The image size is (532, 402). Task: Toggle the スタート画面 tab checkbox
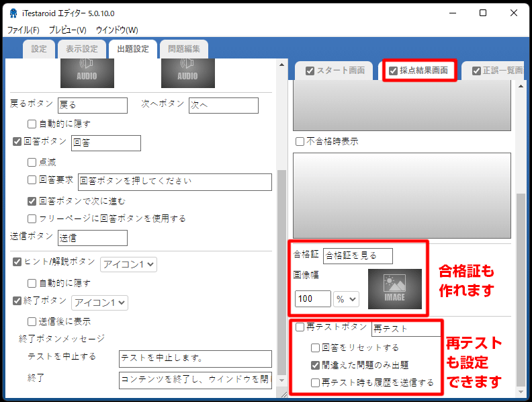pyautogui.click(x=310, y=71)
